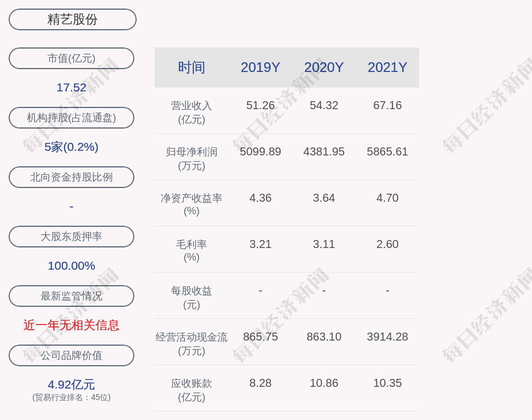Click receivables value 10.86
Image resolution: width=532 pixels, height=420 pixels.
324,383
